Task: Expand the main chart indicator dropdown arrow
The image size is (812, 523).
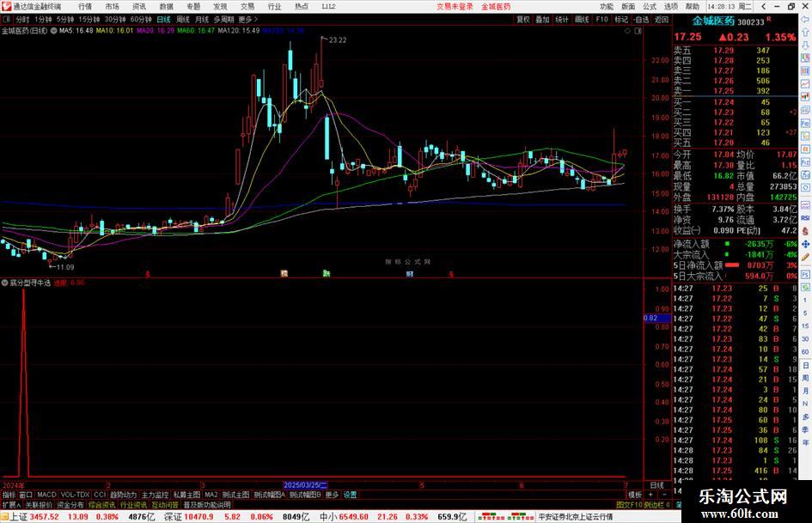Action: (x=53, y=31)
